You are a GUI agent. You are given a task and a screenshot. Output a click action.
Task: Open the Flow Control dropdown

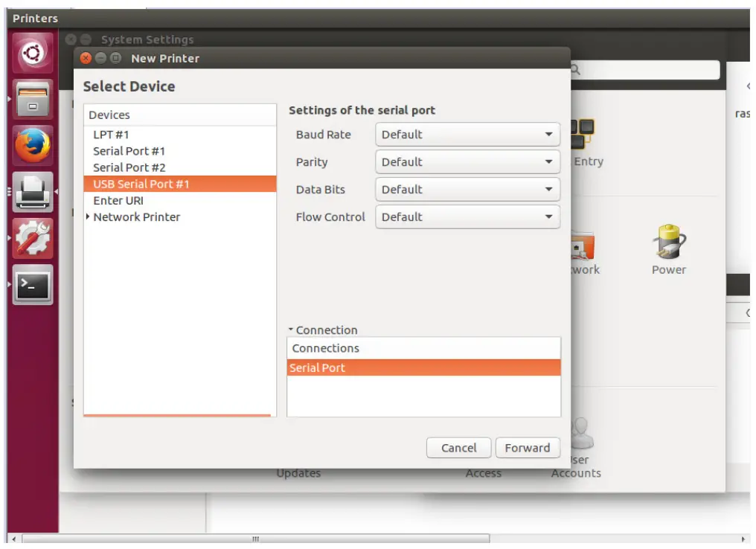point(468,217)
